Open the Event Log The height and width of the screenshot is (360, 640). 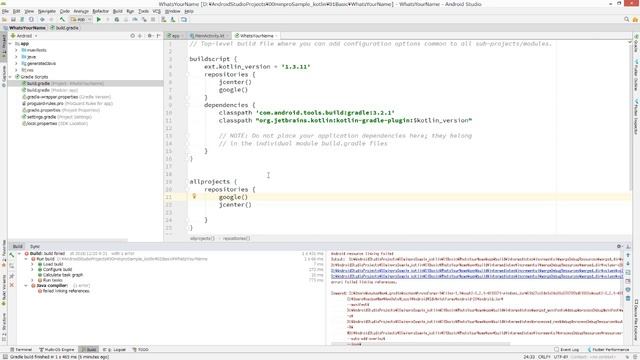pos(567,350)
